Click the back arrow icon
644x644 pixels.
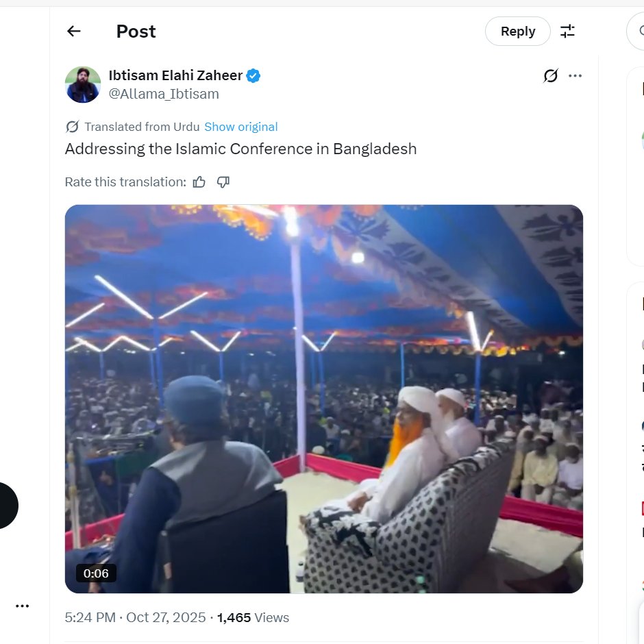(74, 31)
